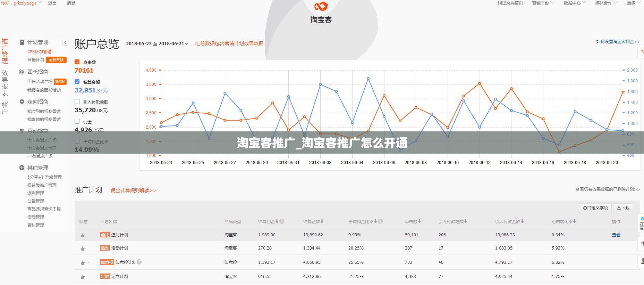Click the thumb icon in 定向计划 row
644x285 pixels.
pyautogui.click(x=83, y=277)
